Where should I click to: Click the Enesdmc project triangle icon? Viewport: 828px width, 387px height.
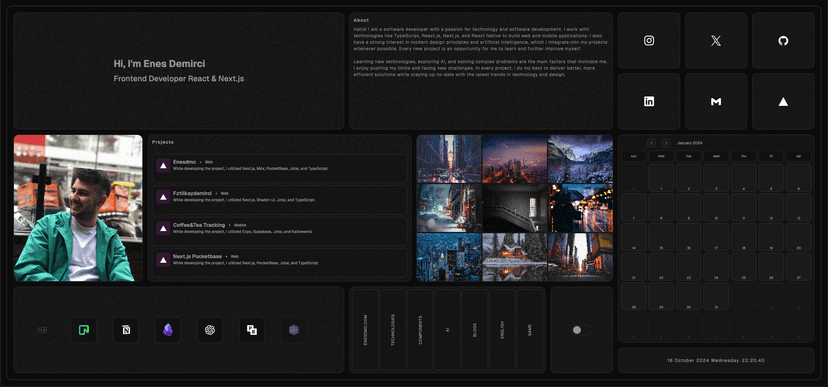(163, 165)
